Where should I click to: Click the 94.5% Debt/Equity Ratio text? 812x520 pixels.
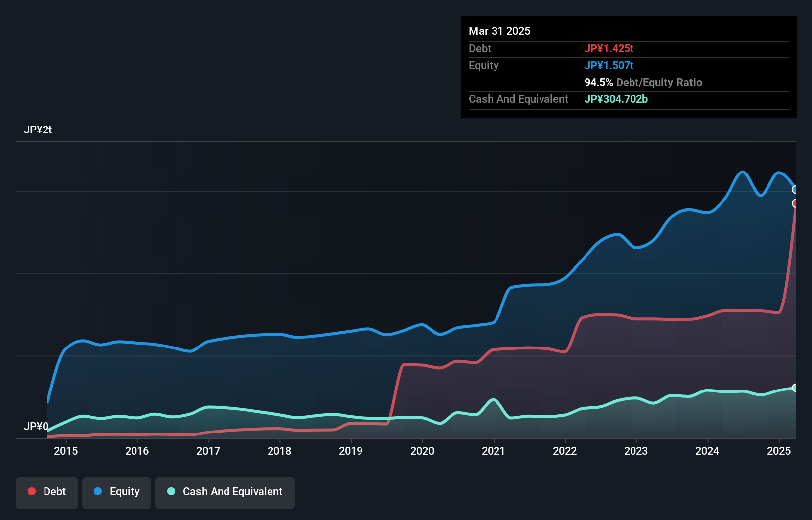point(643,83)
